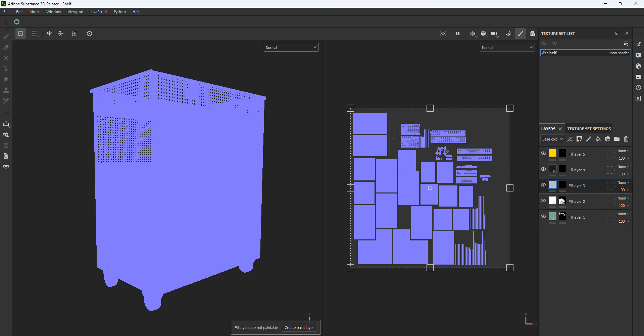Switch to painting mode brush icon in top toolbar
644x336 pixels.
(521, 34)
